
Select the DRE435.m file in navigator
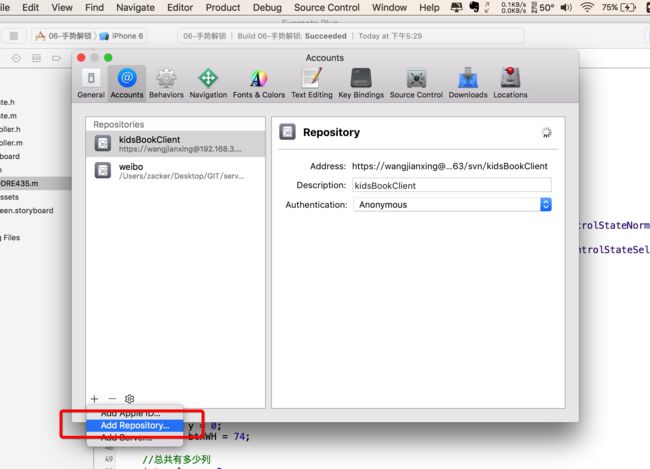(34, 183)
